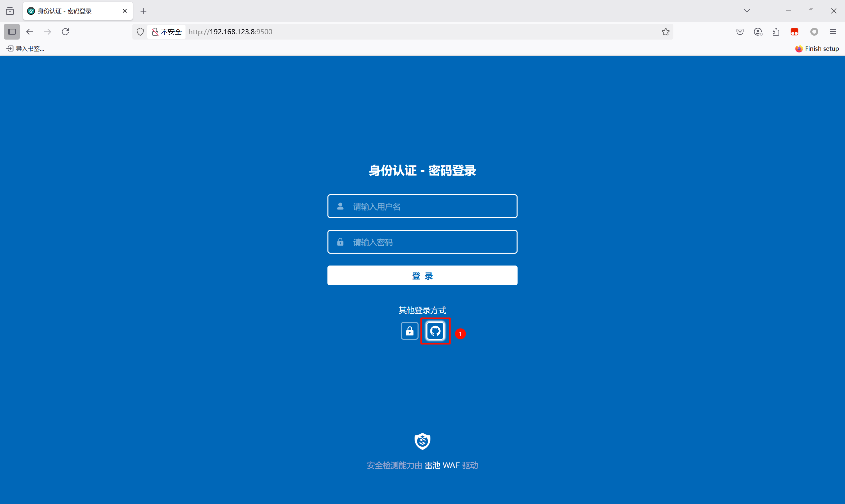Reload the current page

pyautogui.click(x=65, y=32)
